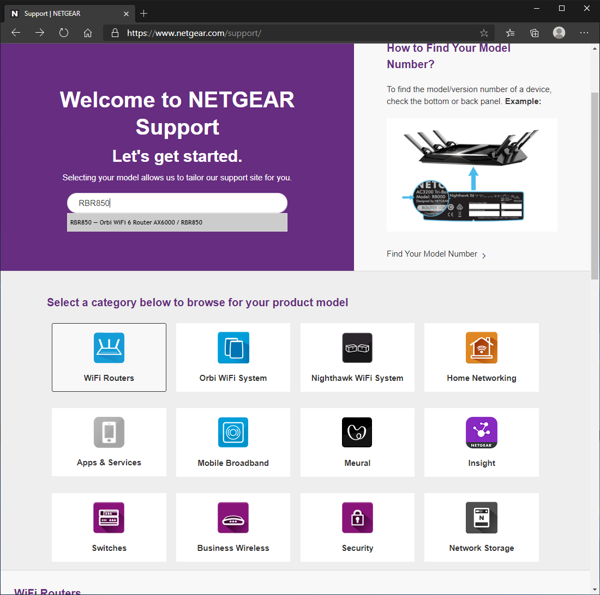Viewport: 600px width, 595px height.
Task: View site info via the lock icon
Action: point(115,33)
